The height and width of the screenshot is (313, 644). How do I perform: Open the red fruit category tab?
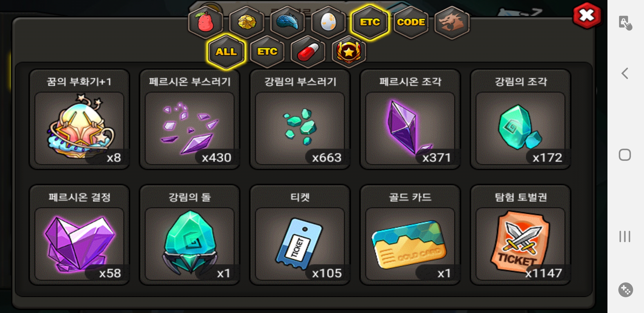(205, 22)
